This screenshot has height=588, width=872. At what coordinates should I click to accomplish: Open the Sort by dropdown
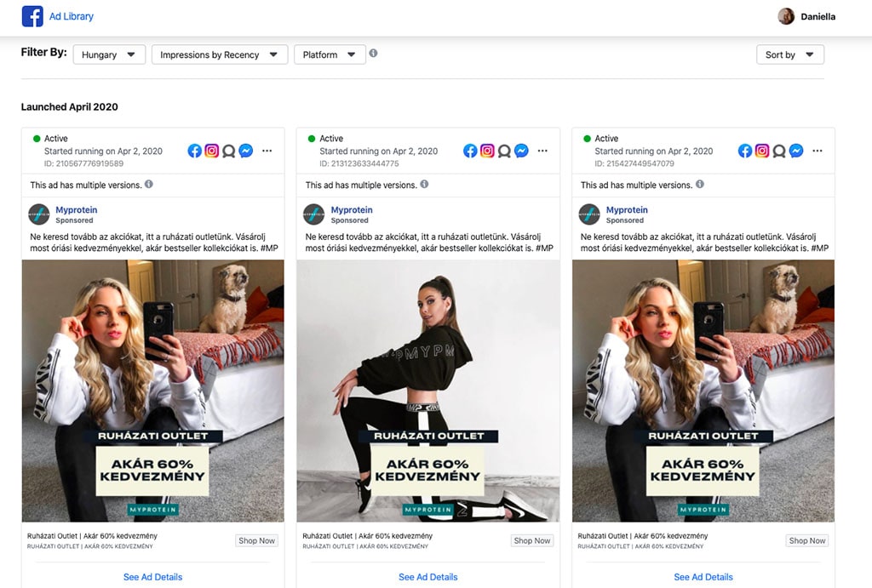pos(789,54)
